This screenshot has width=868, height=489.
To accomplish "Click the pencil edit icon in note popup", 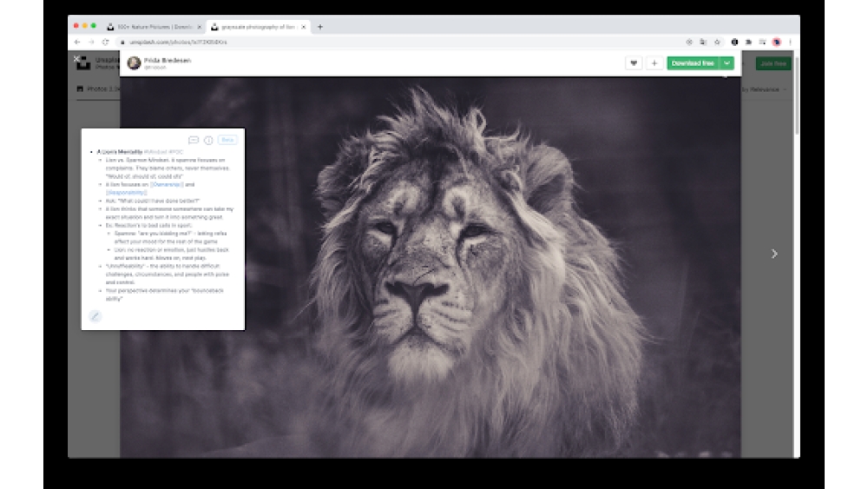I will click(x=95, y=316).
